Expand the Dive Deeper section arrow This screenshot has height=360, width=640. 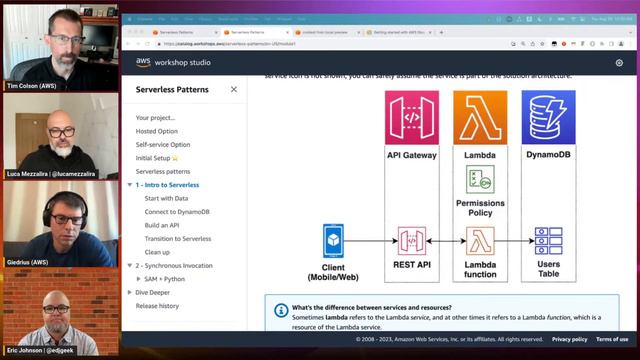point(130,292)
